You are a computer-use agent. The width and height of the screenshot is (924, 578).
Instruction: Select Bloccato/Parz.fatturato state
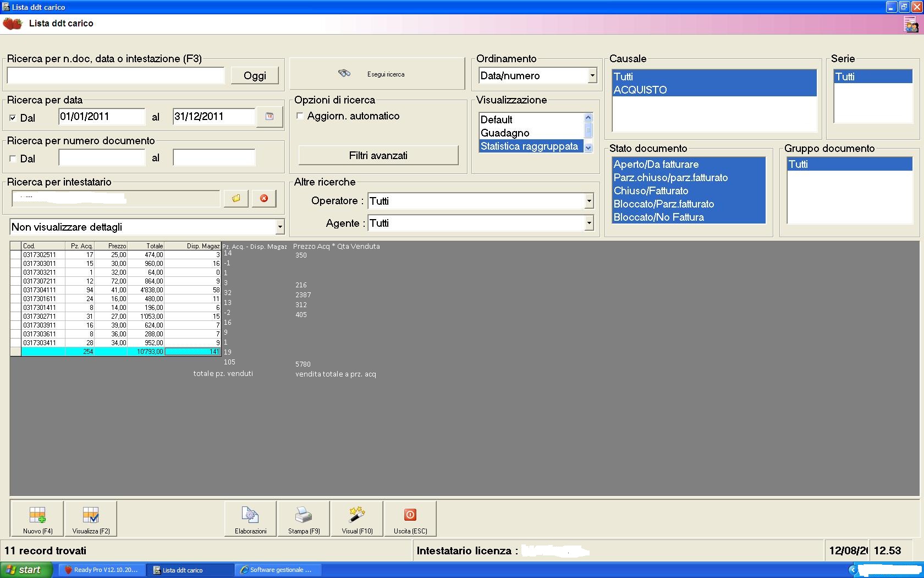click(x=689, y=204)
